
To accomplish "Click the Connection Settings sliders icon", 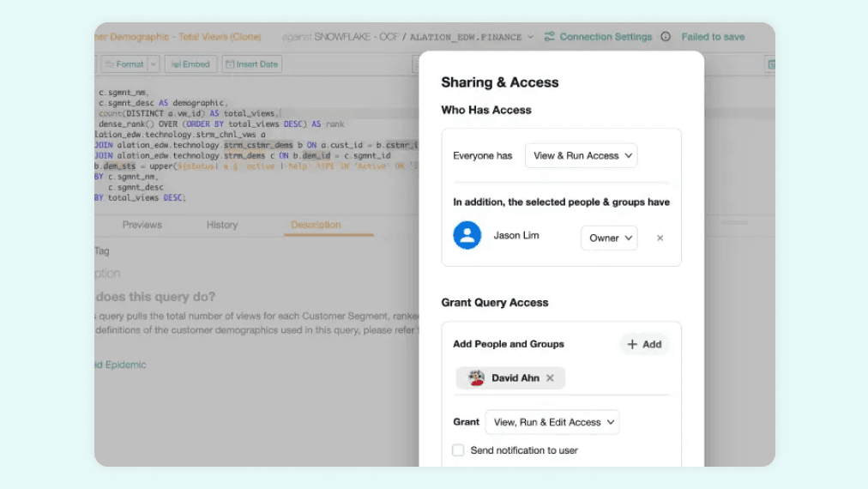I will [x=549, y=37].
